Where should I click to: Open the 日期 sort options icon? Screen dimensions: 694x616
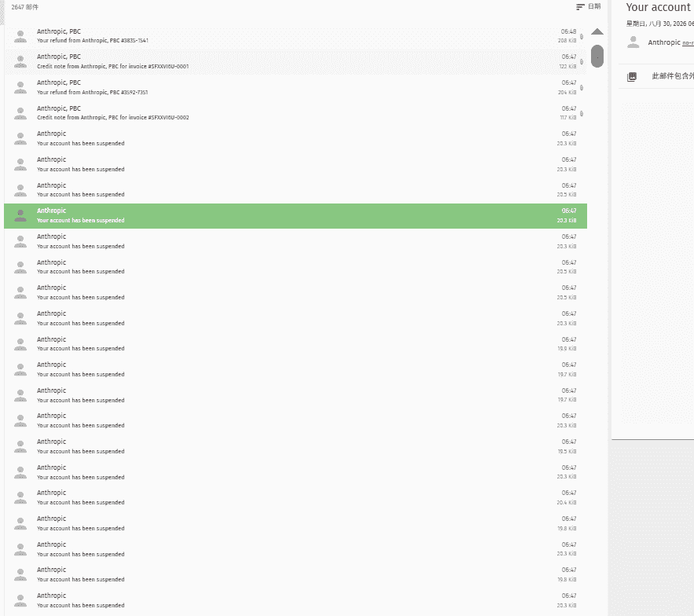pyautogui.click(x=580, y=6)
